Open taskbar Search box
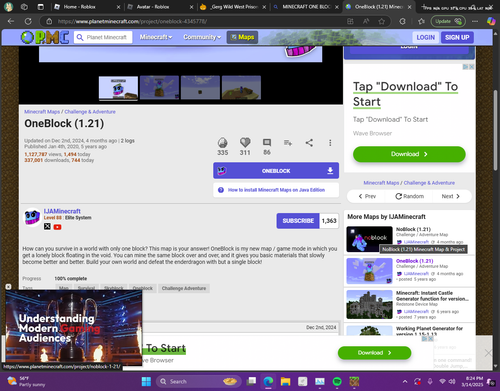The height and width of the screenshot is (391, 500). [x=198, y=381]
